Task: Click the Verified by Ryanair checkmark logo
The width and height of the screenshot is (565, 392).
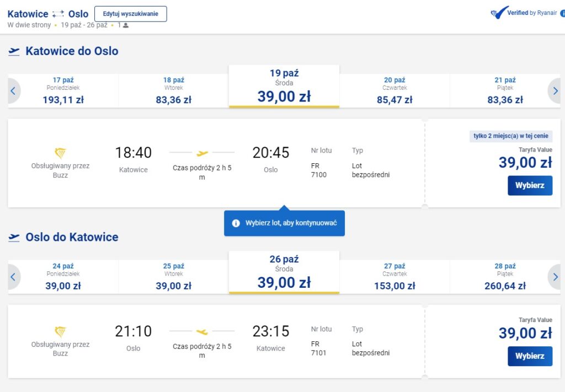Action: [499, 13]
